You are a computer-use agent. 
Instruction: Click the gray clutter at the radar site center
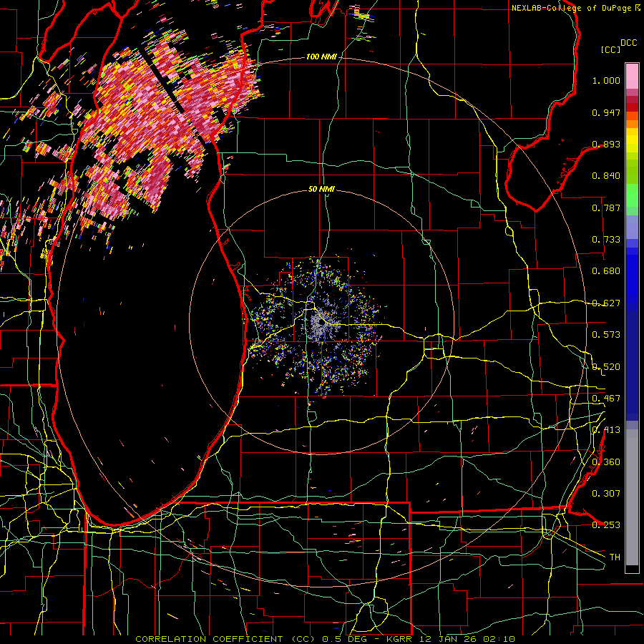[321, 324]
